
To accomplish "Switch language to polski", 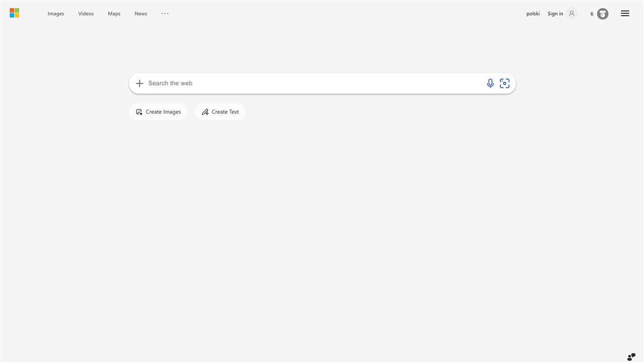I will point(533,14).
